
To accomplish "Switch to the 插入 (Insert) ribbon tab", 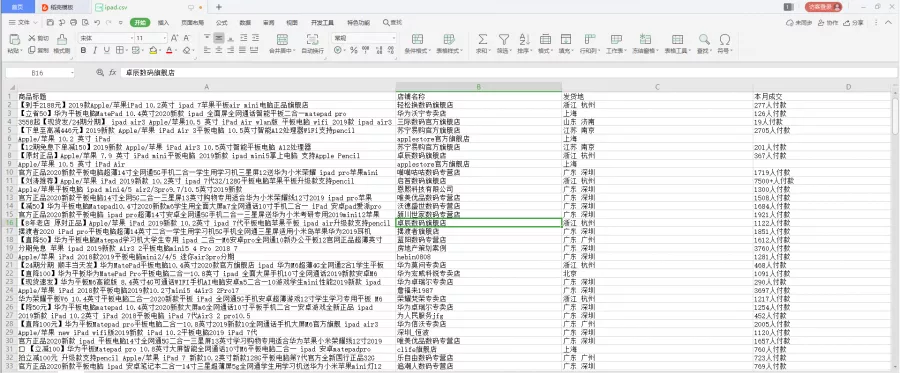I will click(164, 22).
